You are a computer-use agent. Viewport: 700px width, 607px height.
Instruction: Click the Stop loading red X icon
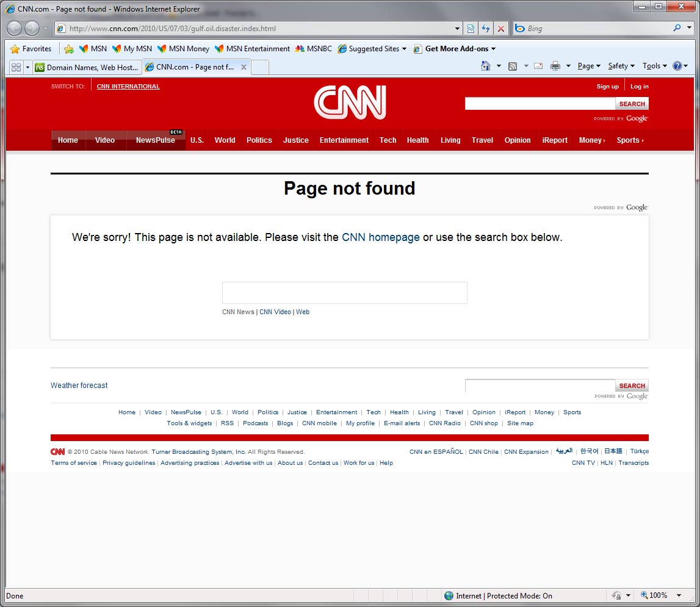tap(501, 29)
